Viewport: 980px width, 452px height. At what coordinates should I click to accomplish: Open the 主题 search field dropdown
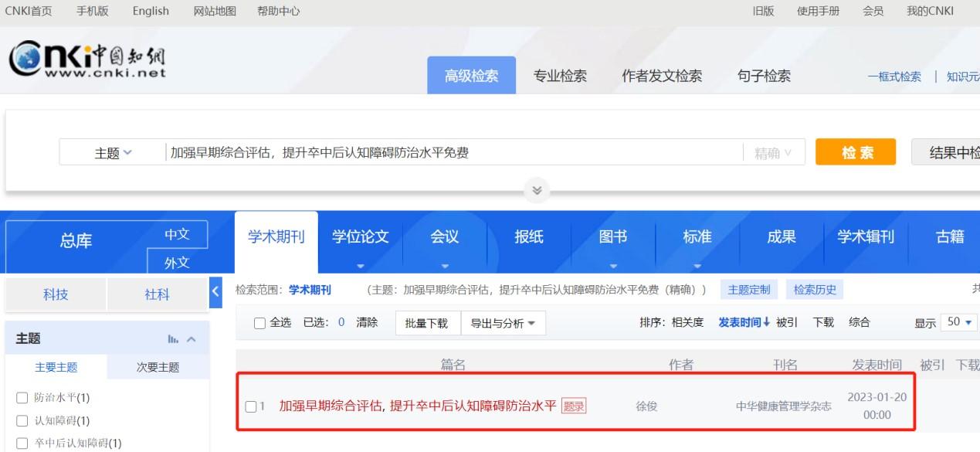click(x=113, y=153)
